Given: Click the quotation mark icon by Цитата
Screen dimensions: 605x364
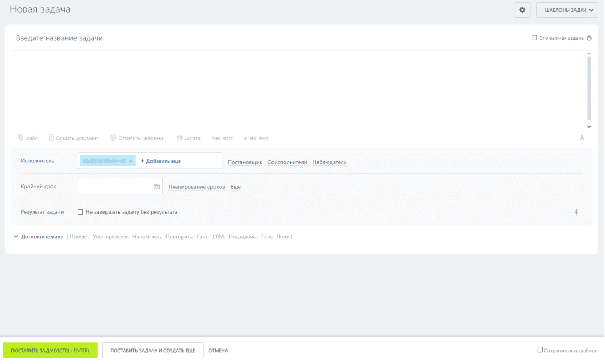Looking at the screenshot, I should pos(179,138).
